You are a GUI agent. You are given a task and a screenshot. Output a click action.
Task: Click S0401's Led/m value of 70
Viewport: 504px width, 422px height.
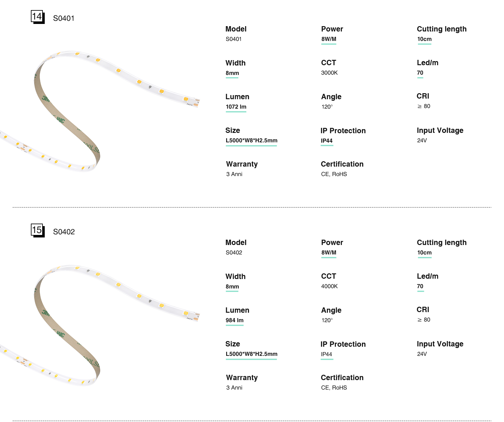pyautogui.click(x=420, y=73)
